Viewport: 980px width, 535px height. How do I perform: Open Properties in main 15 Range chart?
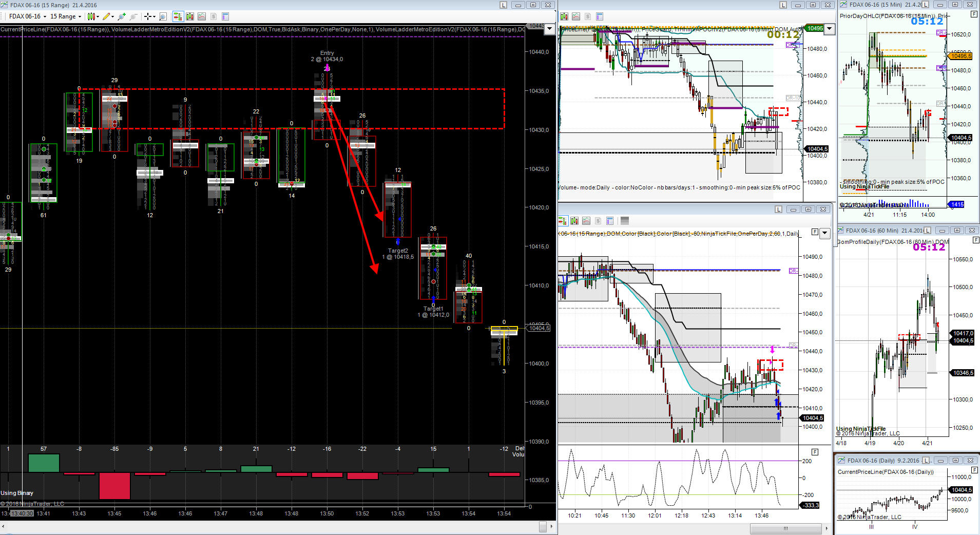pos(225,16)
